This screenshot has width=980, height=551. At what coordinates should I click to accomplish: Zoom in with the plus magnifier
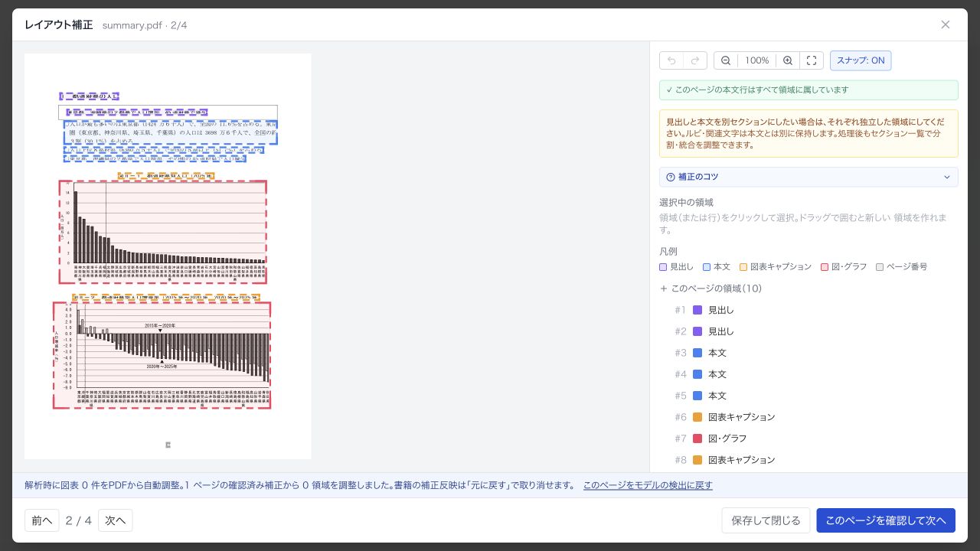(788, 60)
